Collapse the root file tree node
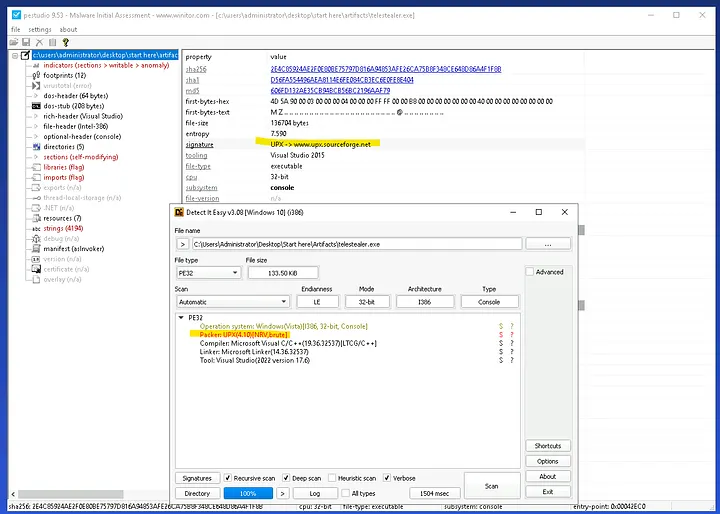 click(15, 55)
